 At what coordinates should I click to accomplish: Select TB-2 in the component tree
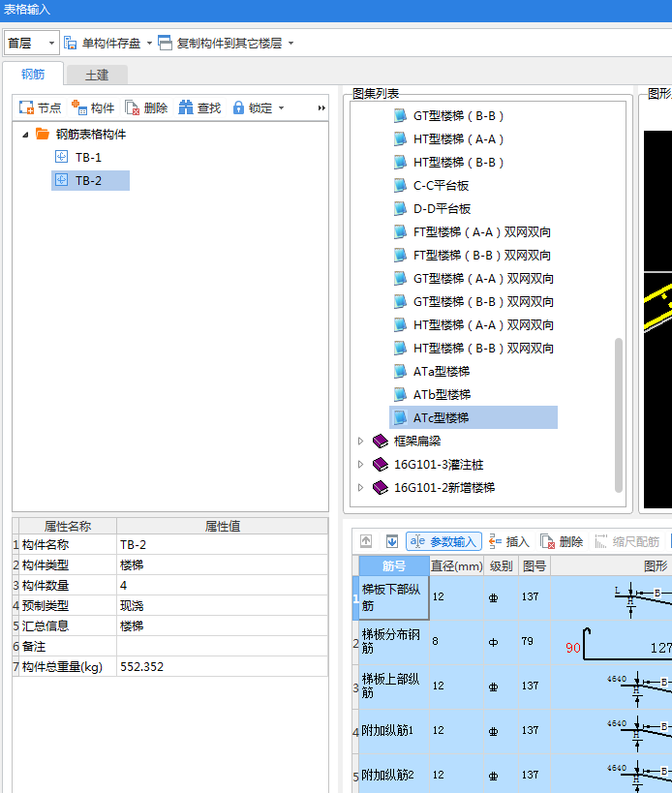click(88, 180)
